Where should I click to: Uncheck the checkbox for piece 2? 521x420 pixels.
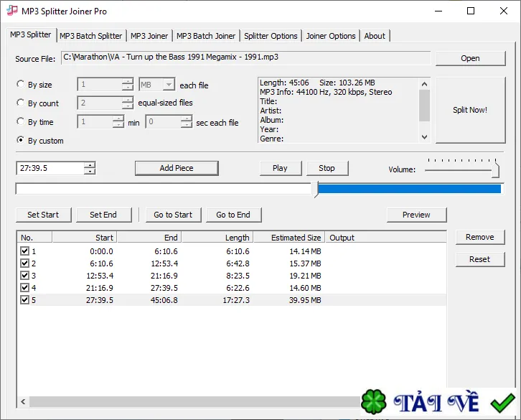[24, 263]
